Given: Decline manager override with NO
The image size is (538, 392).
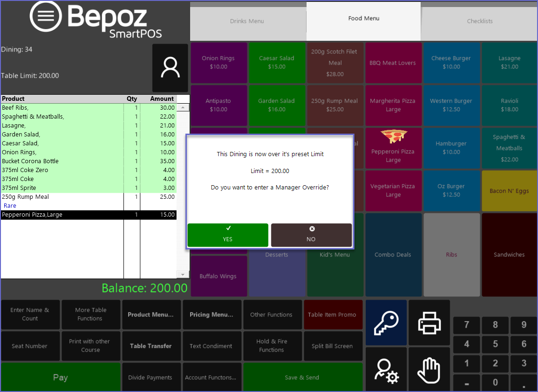Looking at the screenshot, I should click(x=311, y=235).
